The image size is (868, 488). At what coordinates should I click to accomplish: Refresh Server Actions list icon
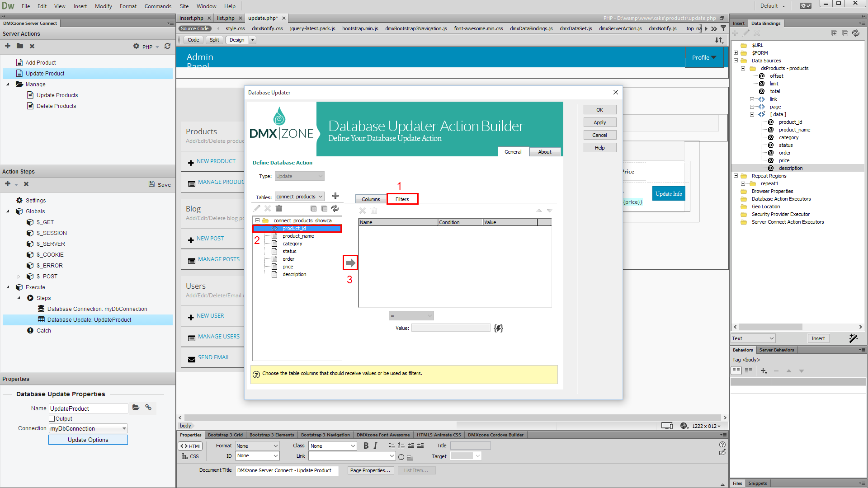click(x=167, y=46)
